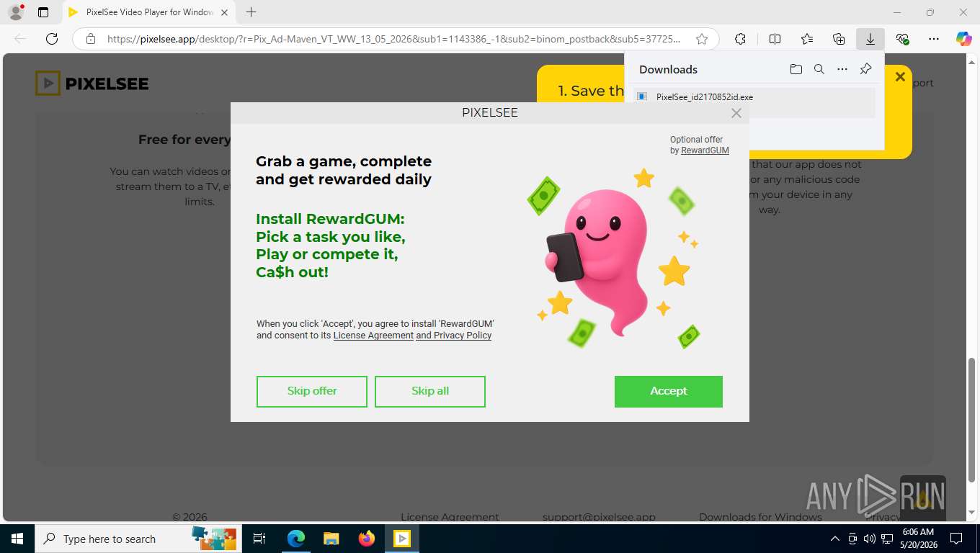
Task: Click the PixelSee logo in page header
Action: pyautogui.click(x=92, y=84)
